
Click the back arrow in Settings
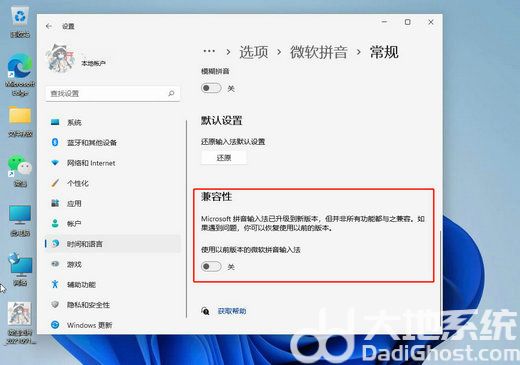[49, 26]
